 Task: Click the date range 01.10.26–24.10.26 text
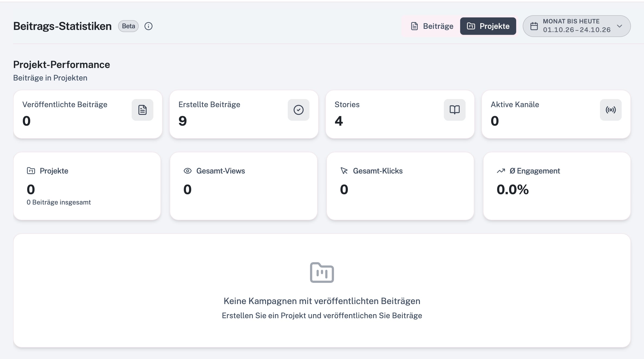coord(577,30)
